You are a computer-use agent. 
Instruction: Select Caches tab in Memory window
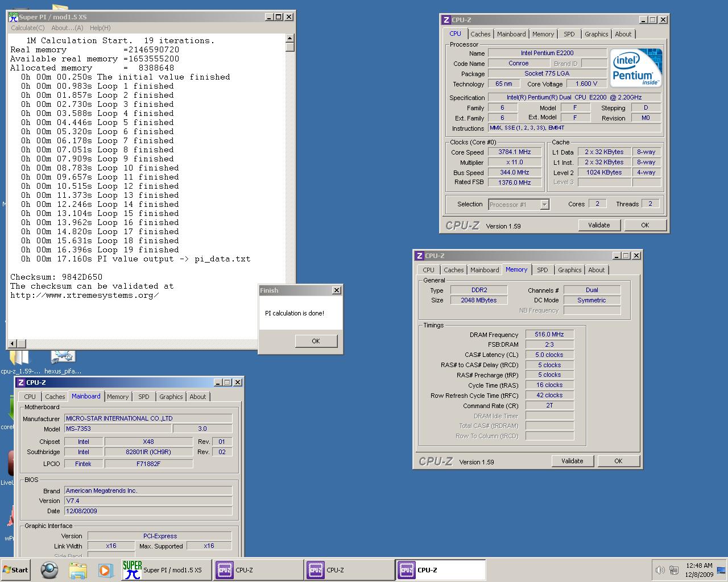pos(454,270)
